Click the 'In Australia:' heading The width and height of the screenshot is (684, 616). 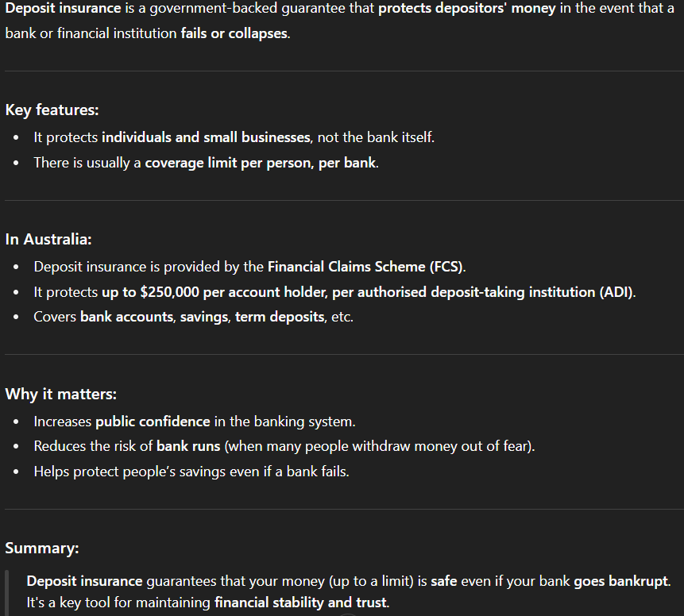pos(48,239)
